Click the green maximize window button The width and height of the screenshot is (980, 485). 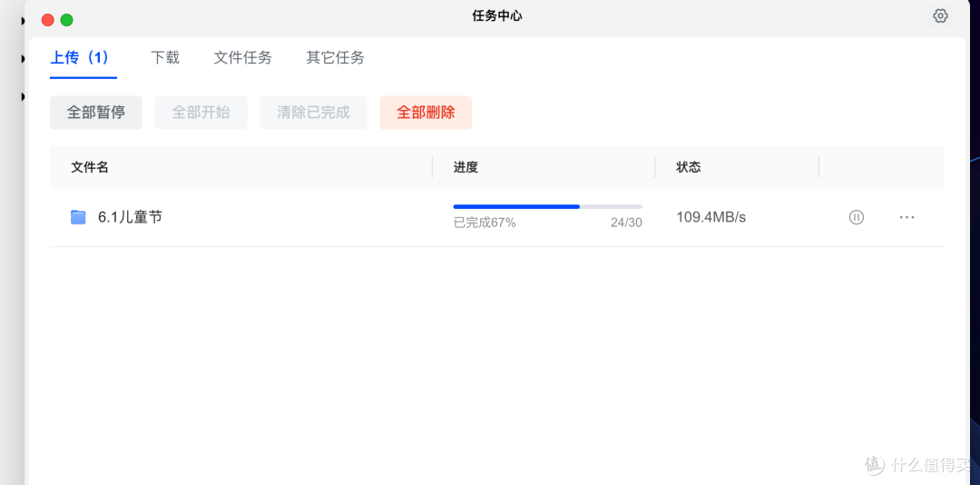(66, 20)
